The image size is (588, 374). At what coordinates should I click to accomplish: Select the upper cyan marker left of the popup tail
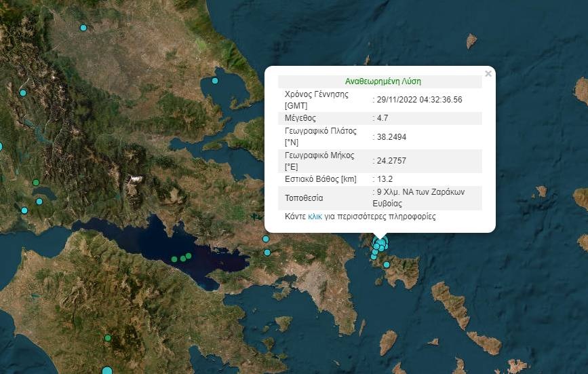pos(266,239)
